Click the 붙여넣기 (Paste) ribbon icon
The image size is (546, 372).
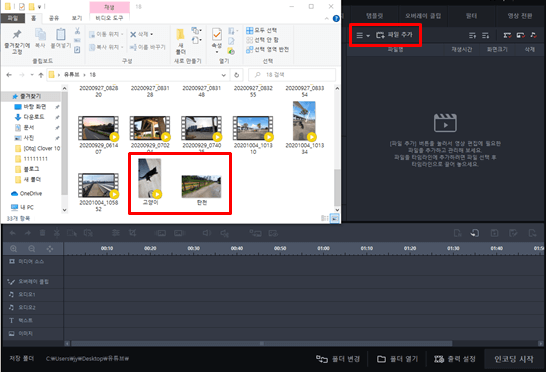[x=61, y=34]
